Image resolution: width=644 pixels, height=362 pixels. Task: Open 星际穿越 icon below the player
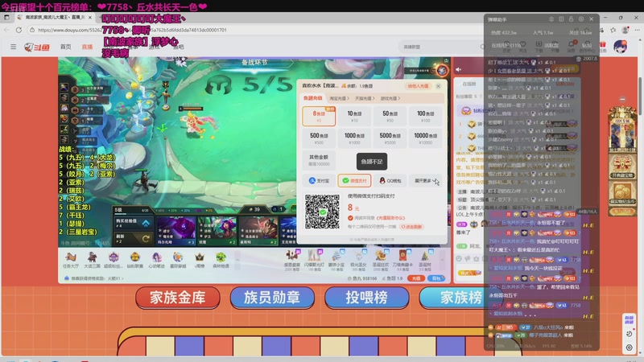click(x=178, y=260)
